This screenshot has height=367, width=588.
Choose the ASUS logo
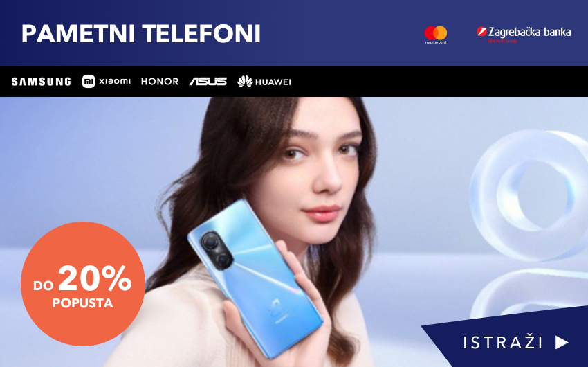click(208, 82)
